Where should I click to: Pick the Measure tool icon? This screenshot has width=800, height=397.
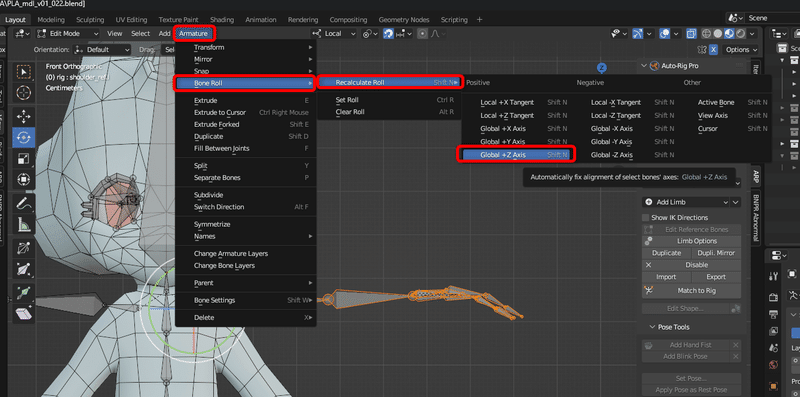point(23,225)
